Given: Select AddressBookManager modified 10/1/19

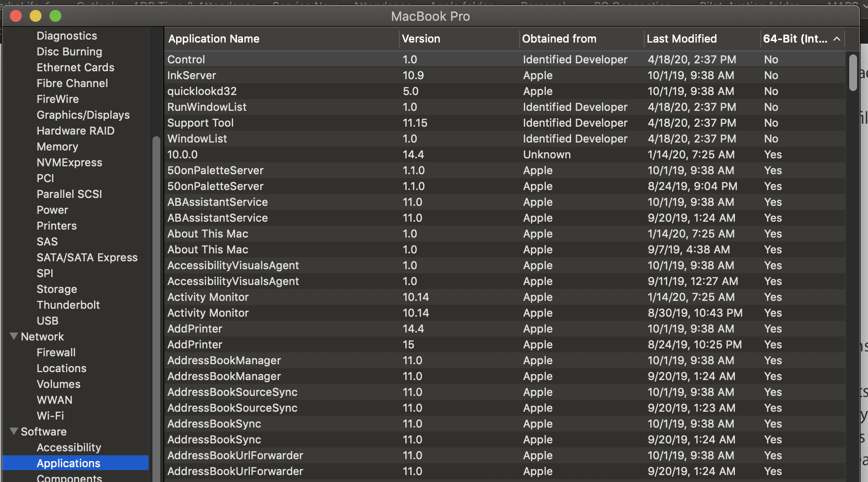Looking at the screenshot, I should point(505,360).
